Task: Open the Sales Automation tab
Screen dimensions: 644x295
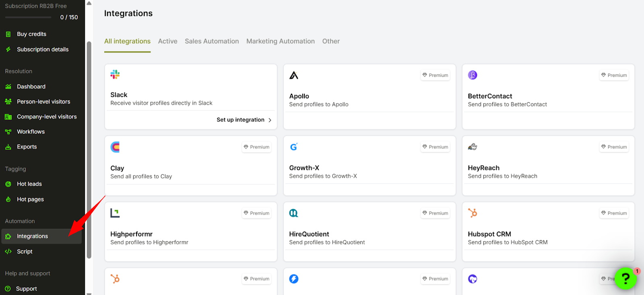Action: coord(212,41)
